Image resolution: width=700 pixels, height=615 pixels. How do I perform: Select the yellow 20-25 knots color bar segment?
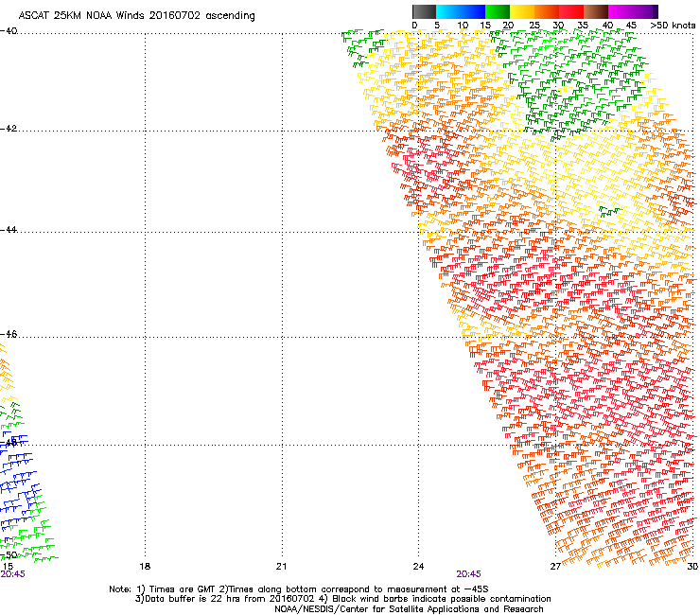click(522, 11)
